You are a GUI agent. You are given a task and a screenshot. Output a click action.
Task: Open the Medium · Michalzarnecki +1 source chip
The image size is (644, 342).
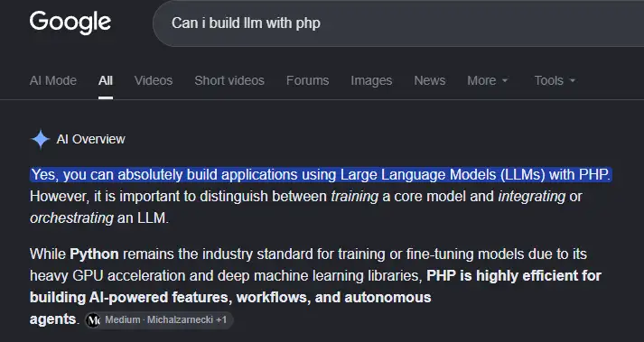[x=159, y=320]
